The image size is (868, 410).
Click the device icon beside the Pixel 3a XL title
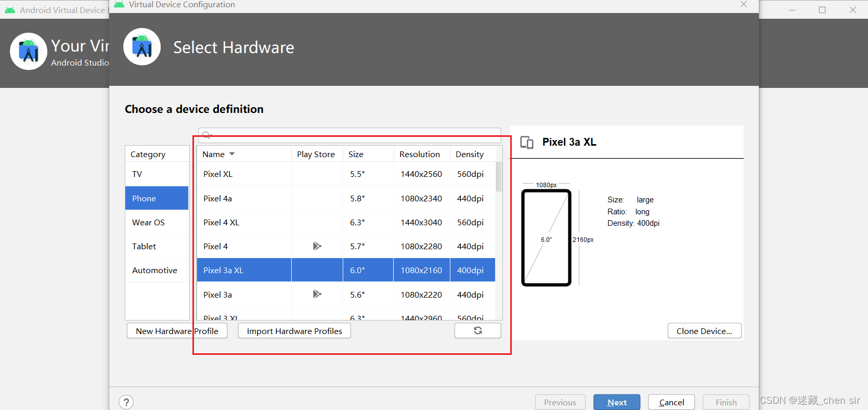click(x=527, y=143)
